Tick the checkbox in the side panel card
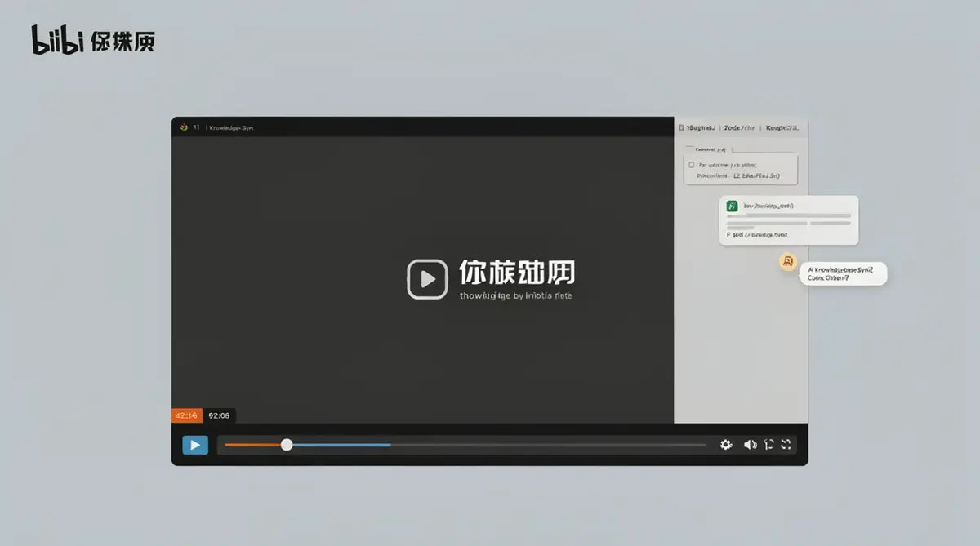The width and height of the screenshot is (980, 546). (692, 164)
